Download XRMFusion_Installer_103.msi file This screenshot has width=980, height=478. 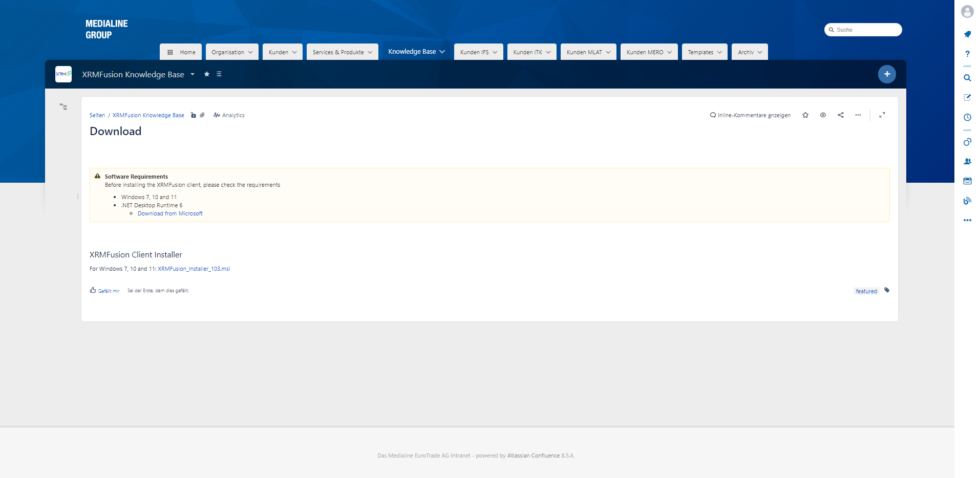194,269
